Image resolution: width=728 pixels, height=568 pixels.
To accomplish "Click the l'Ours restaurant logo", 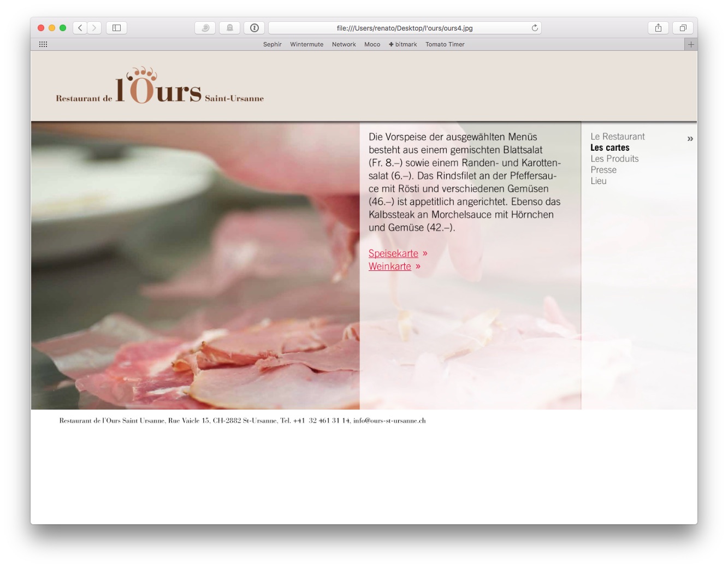I will coord(159,86).
